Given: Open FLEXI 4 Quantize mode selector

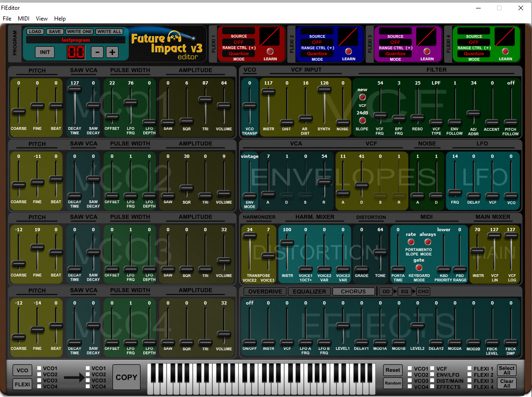Looking at the screenshot, I should click(x=474, y=54).
